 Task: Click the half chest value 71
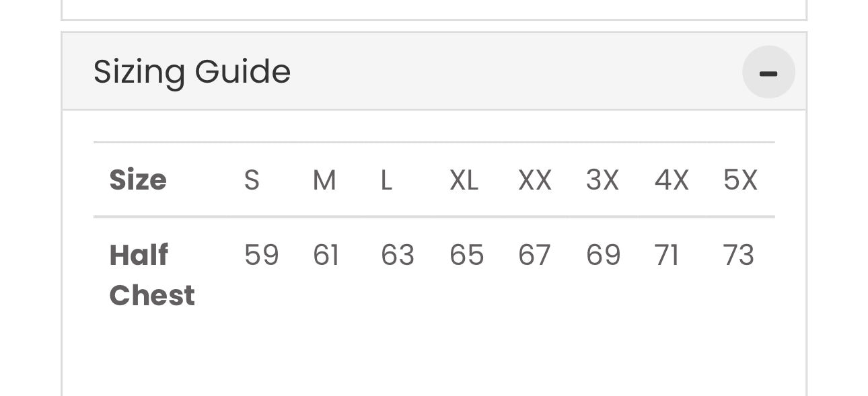click(666, 255)
